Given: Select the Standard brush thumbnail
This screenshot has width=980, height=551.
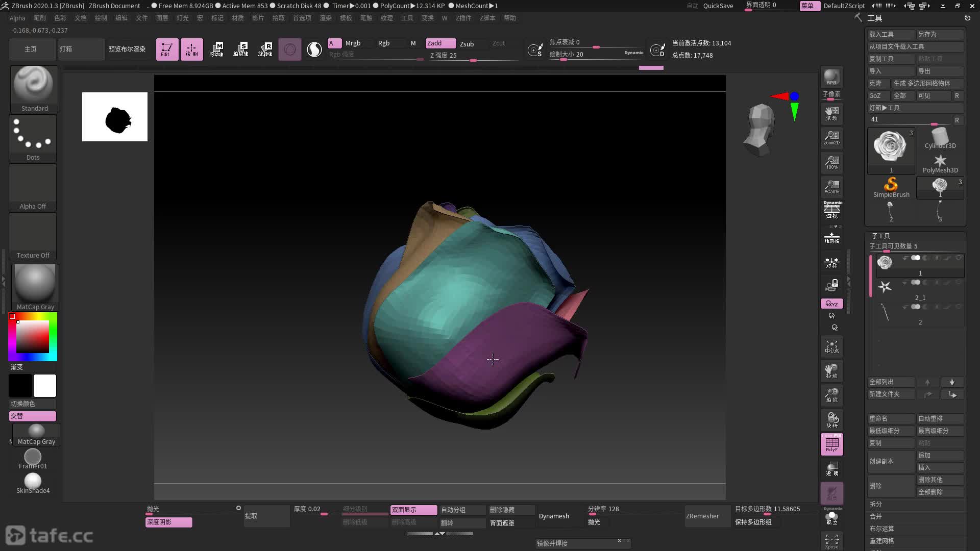Looking at the screenshot, I should [34, 88].
